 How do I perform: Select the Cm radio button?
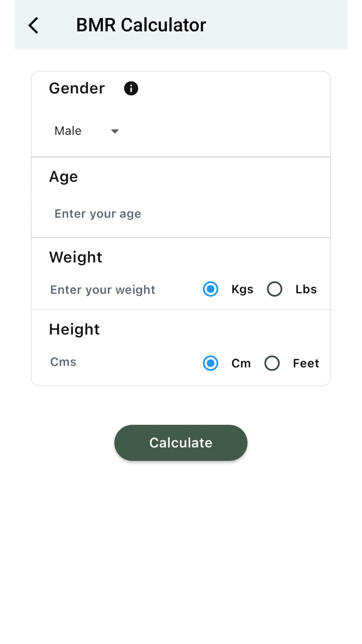[x=210, y=363]
